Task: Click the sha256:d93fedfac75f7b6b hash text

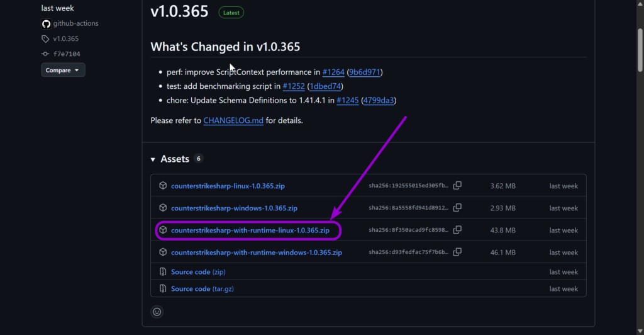Action: pos(408,252)
